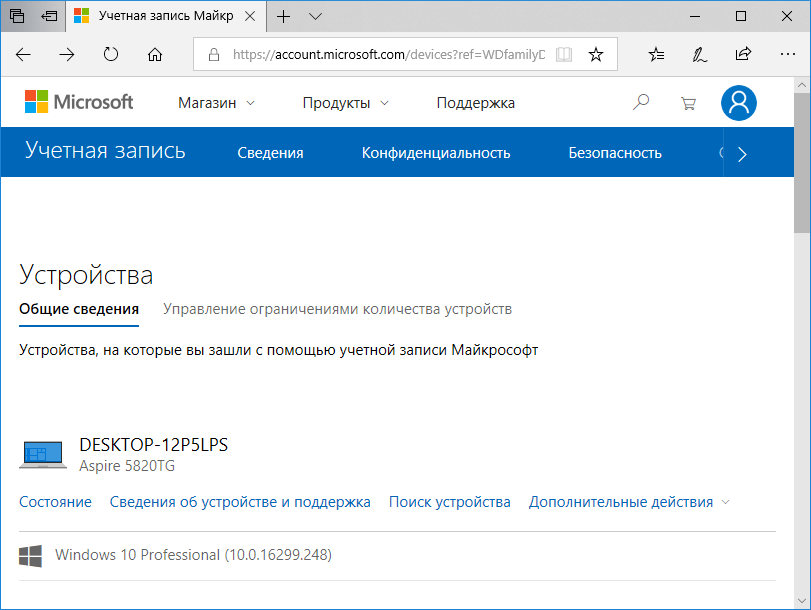Go forward with the browser forward arrow
811x610 pixels.
click(x=67, y=54)
